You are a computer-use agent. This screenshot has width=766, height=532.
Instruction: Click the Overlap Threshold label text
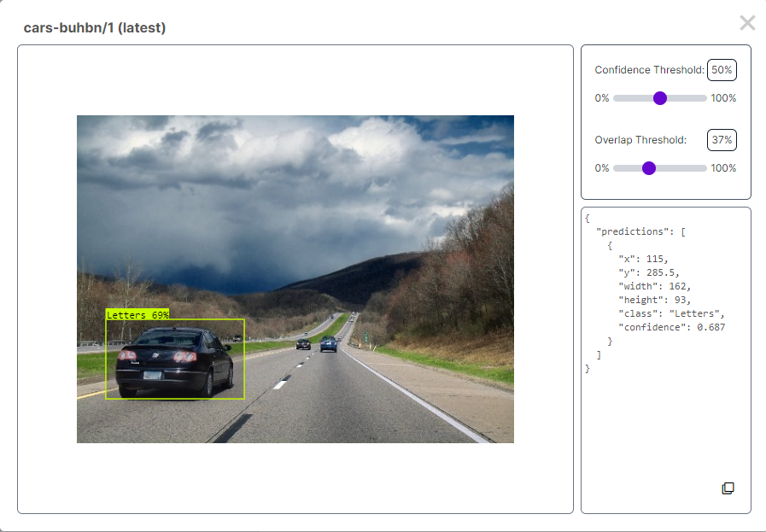(x=640, y=139)
